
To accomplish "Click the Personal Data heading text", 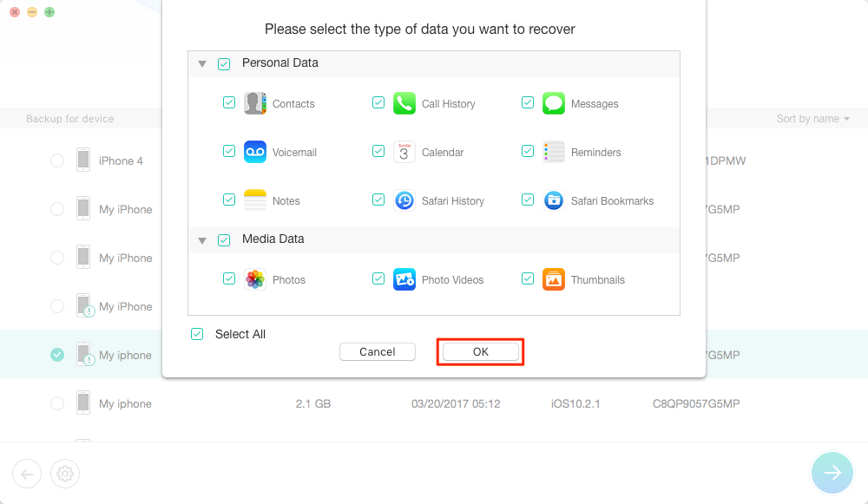I will 280,63.
